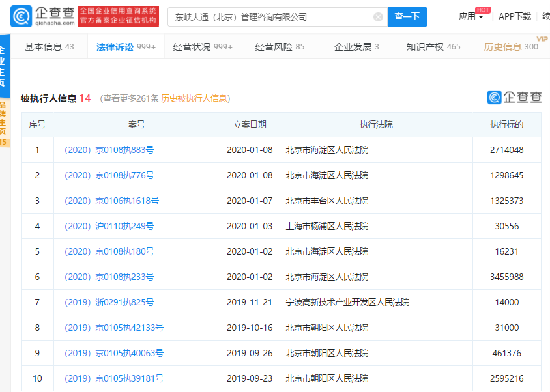The width and height of the screenshot is (550, 392).
Task: Open case (2019)京0105执39181号
Action: pyautogui.click(x=114, y=379)
